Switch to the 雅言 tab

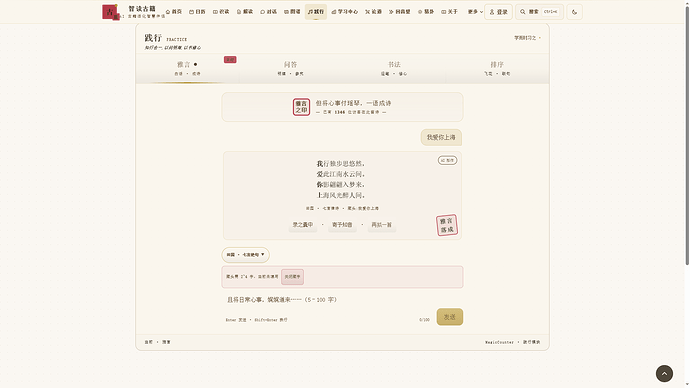[x=187, y=69]
